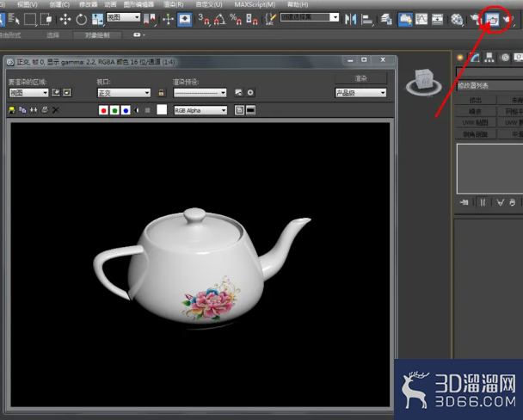
Task: Click Auto Region Selected icon
Action: [x=67, y=92]
